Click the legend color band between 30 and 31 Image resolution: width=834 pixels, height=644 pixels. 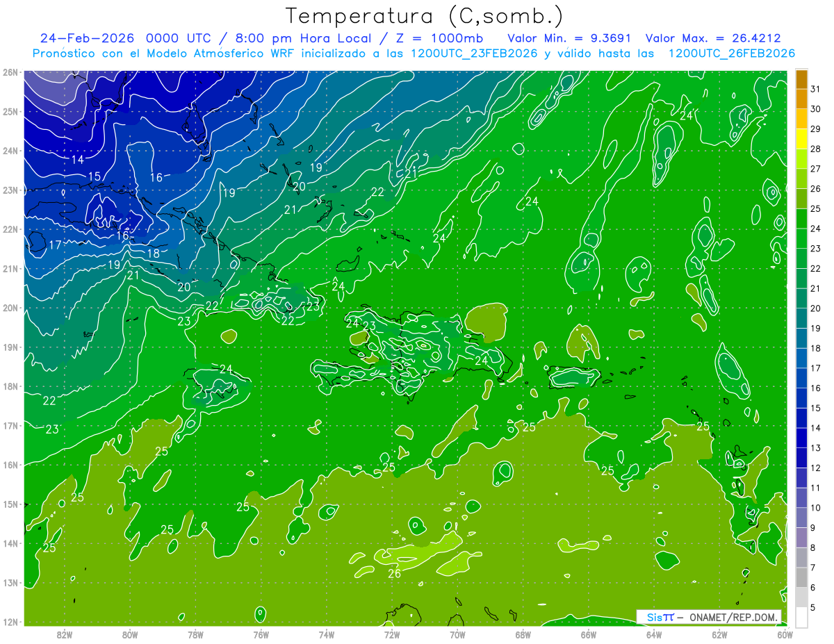tap(801, 99)
